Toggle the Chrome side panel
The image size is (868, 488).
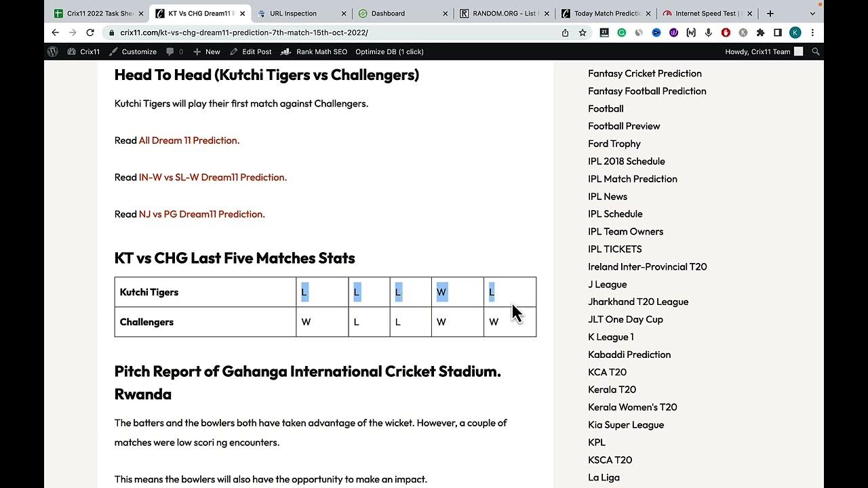777,33
